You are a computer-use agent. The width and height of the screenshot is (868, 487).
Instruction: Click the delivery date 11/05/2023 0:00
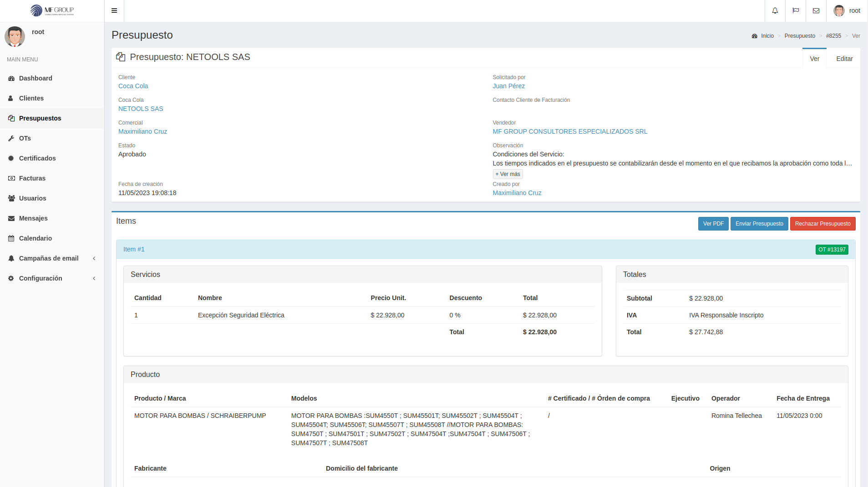799,416
